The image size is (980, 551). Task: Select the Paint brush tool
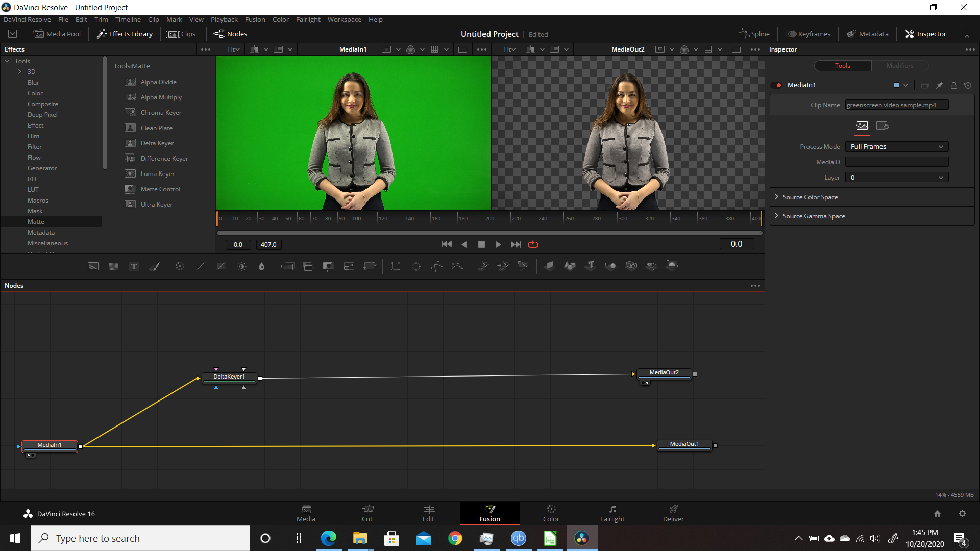(154, 266)
